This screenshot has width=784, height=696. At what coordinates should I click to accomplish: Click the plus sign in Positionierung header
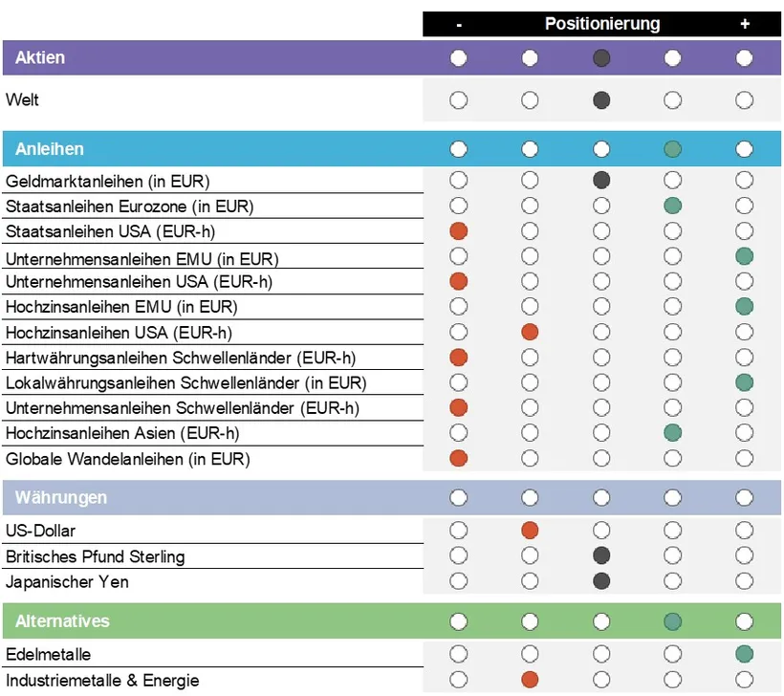(x=745, y=25)
